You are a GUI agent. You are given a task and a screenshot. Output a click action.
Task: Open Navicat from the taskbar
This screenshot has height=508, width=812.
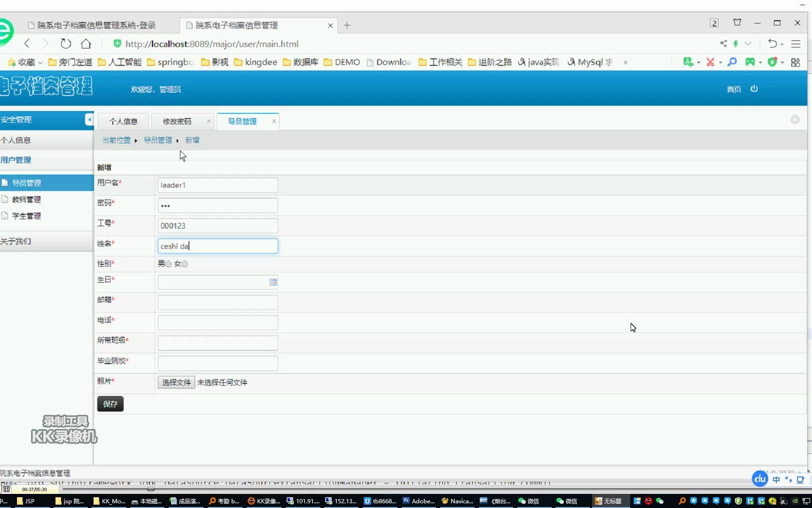458,501
